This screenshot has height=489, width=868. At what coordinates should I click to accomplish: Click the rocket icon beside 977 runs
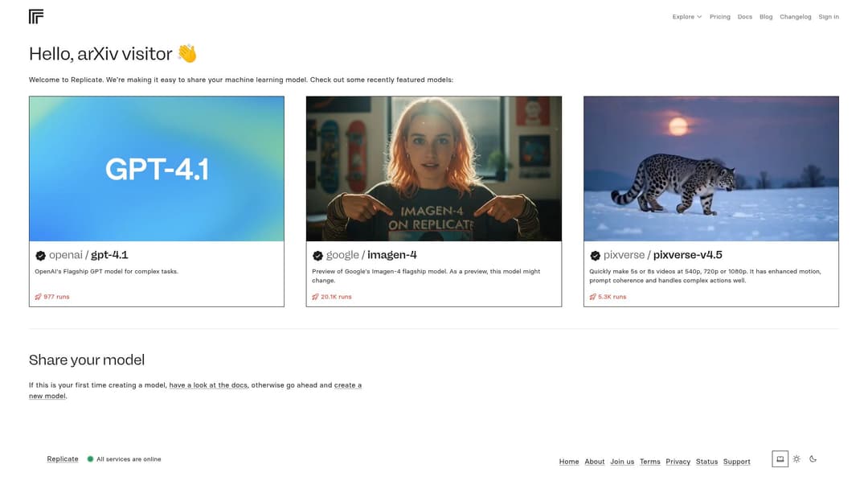39,297
